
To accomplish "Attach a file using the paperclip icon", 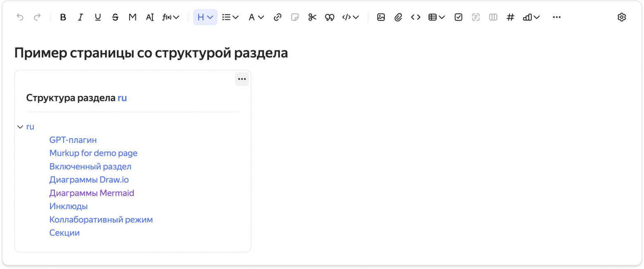I will 398,17.
